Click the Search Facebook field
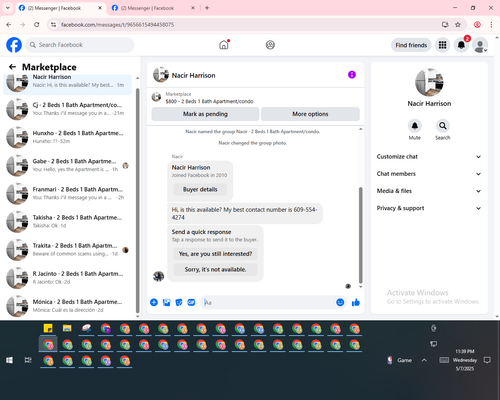Screen dimensions: 500x400 click(80, 45)
